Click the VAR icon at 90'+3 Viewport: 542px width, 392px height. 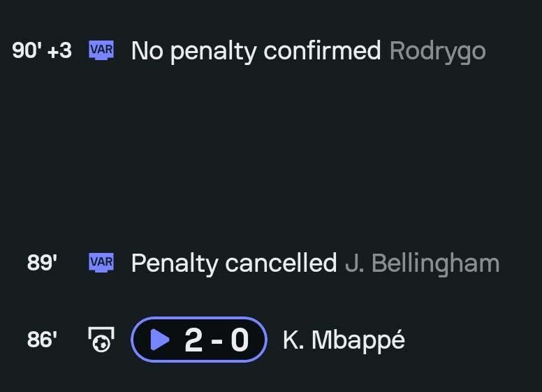101,50
